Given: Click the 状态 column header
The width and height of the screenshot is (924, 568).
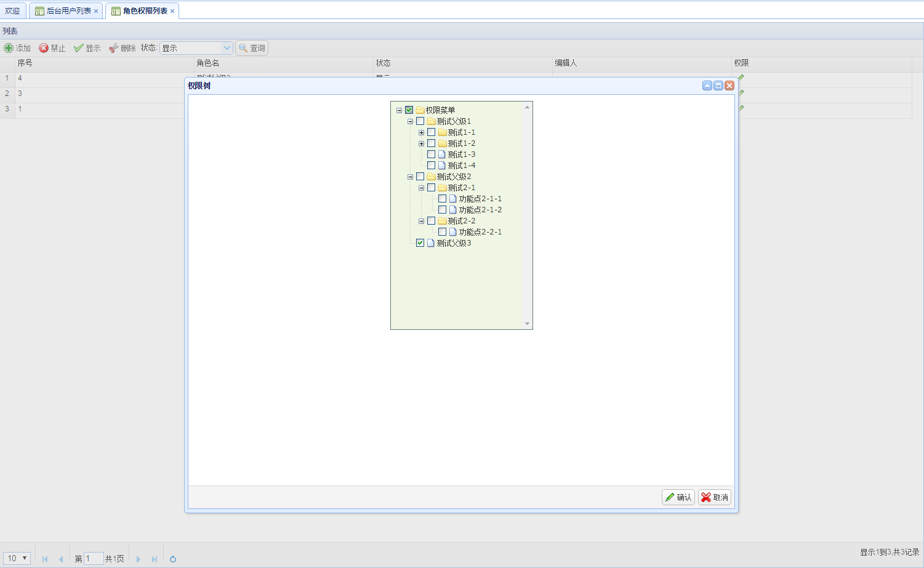Looking at the screenshot, I should (463, 63).
